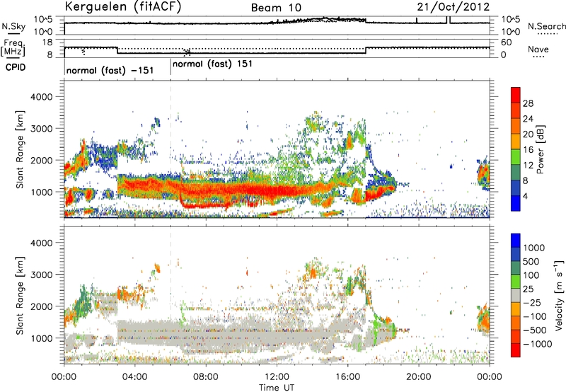Screen dimensions: 566x392
Task: Select the 'Freq. [MHz]' axis label
Action: (13, 47)
